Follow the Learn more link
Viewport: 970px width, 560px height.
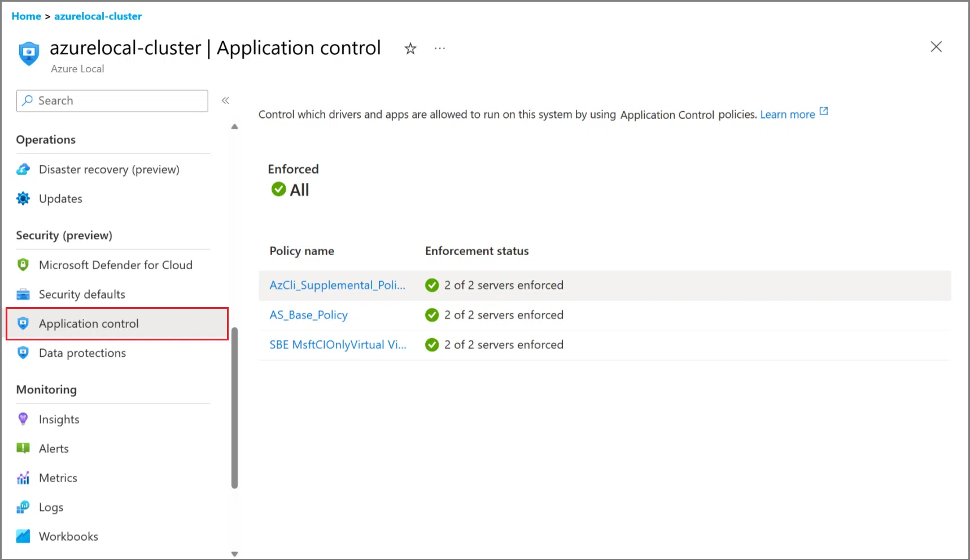787,115
